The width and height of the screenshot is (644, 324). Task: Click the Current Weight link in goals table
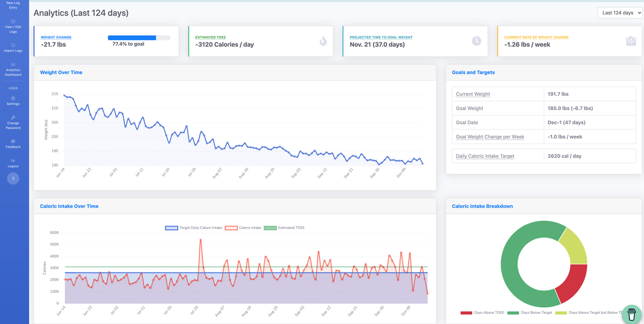pyautogui.click(x=473, y=94)
